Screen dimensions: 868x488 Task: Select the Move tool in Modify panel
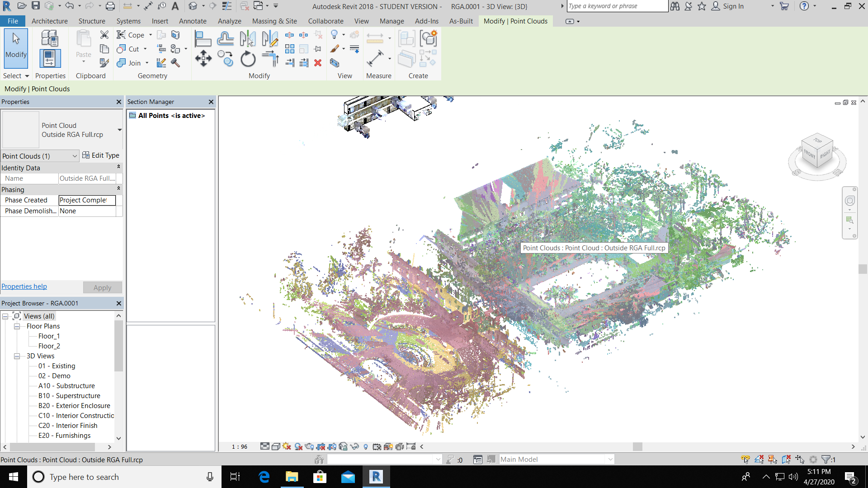pyautogui.click(x=203, y=59)
